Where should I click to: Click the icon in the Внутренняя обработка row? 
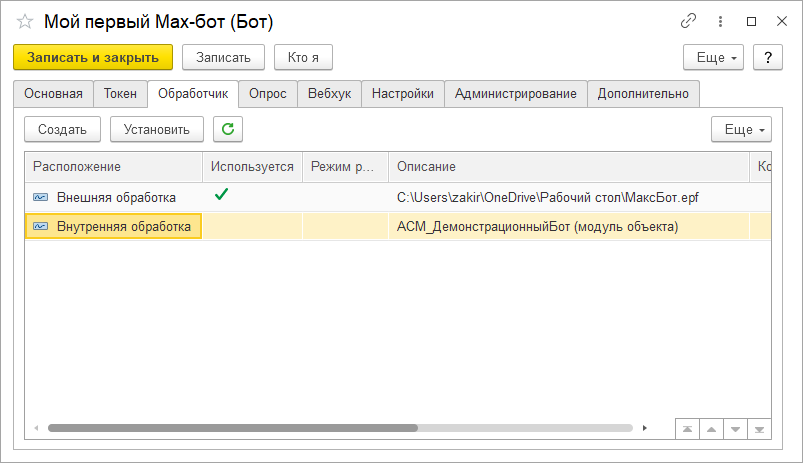(40, 226)
